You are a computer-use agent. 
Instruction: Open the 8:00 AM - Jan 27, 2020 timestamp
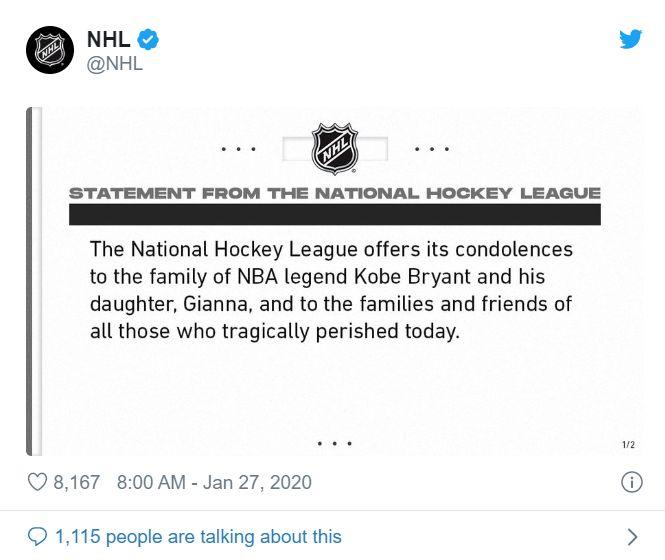[x=214, y=482]
